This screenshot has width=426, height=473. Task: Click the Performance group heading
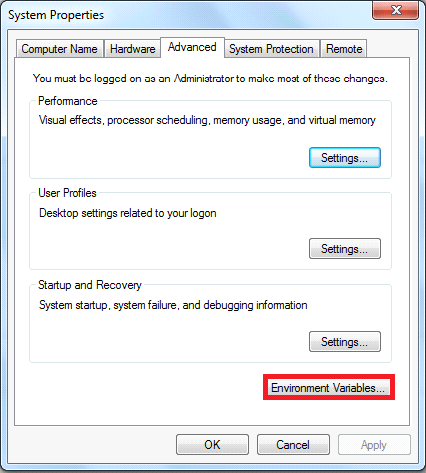tap(68, 101)
